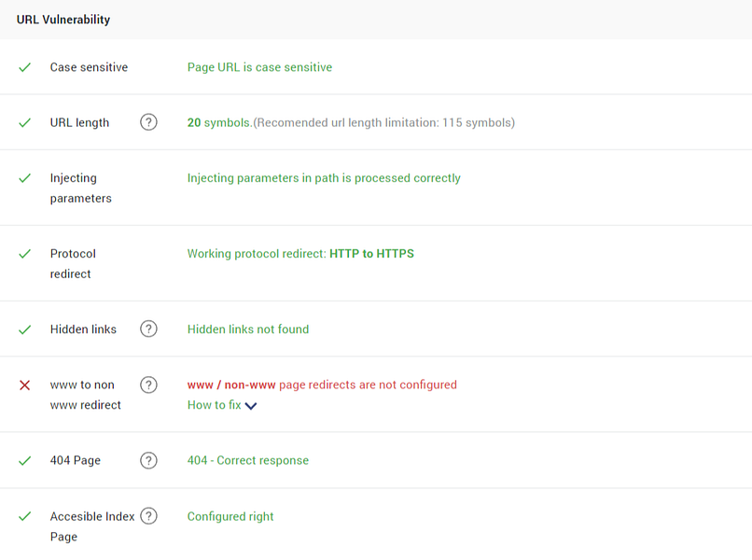
Task: Open the Accesible Index Page help tooltip
Action: pyautogui.click(x=148, y=515)
